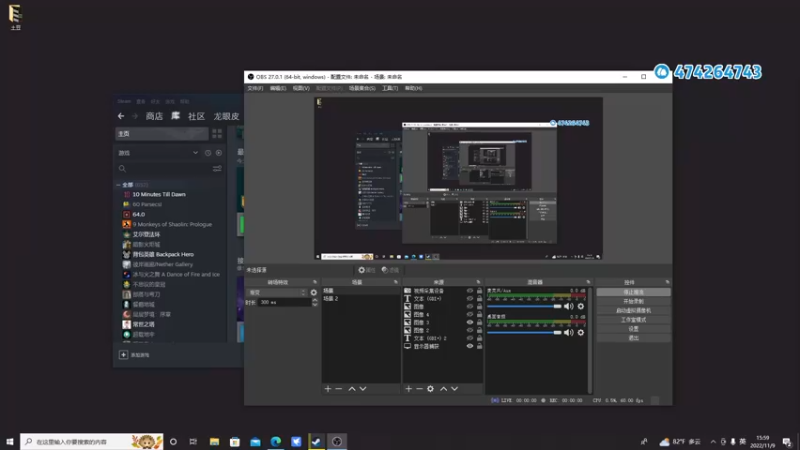Adjust the desktop audio volume slider
The image size is (800, 450).
point(524,333)
